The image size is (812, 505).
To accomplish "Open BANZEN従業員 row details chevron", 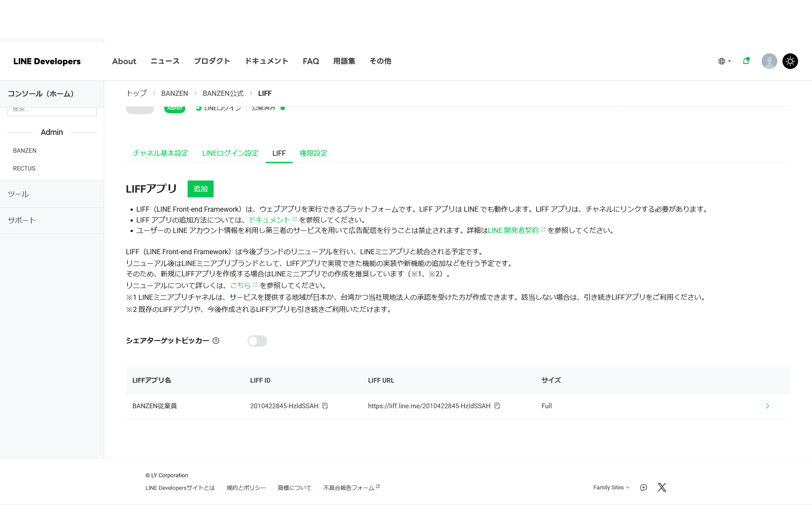I will point(767,406).
